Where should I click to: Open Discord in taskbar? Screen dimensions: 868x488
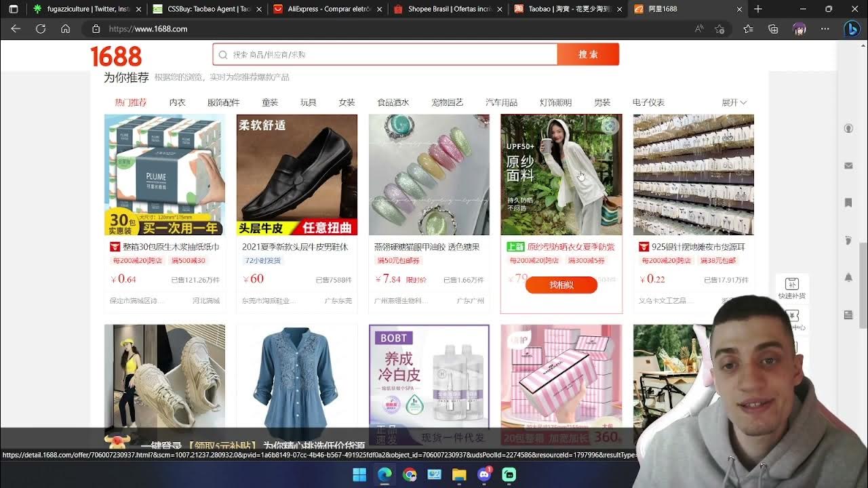point(484,474)
